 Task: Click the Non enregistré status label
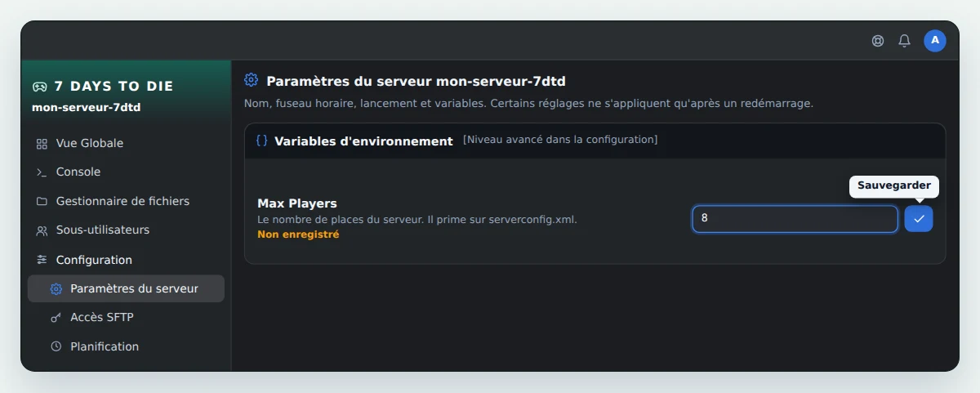click(298, 234)
